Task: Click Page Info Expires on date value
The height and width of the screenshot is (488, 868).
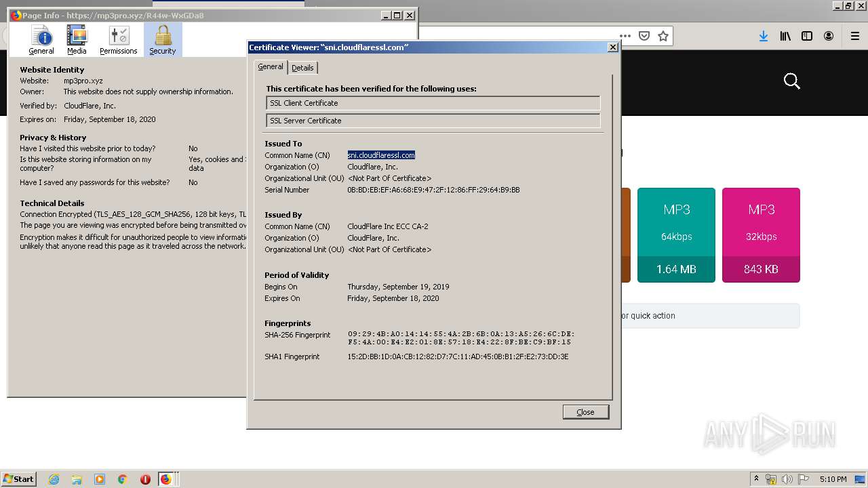Action: click(110, 119)
